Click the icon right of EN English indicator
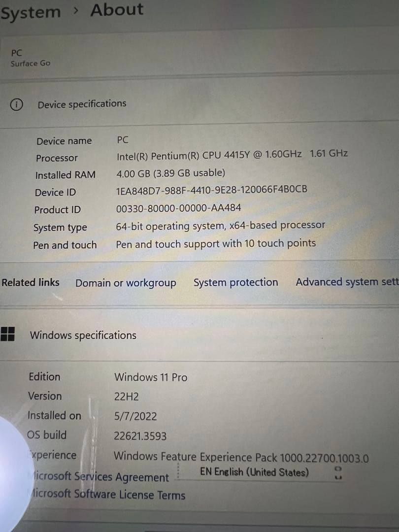This screenshot has height=532, width=399. tap(338, 472)
